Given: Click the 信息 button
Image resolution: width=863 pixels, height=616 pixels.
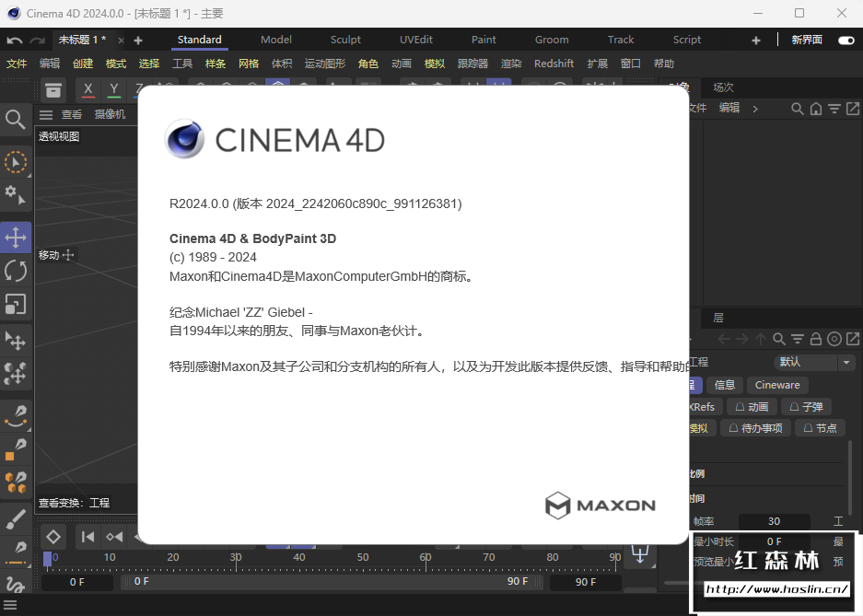Looking at the screenshot, I should [x=724, y=385].
